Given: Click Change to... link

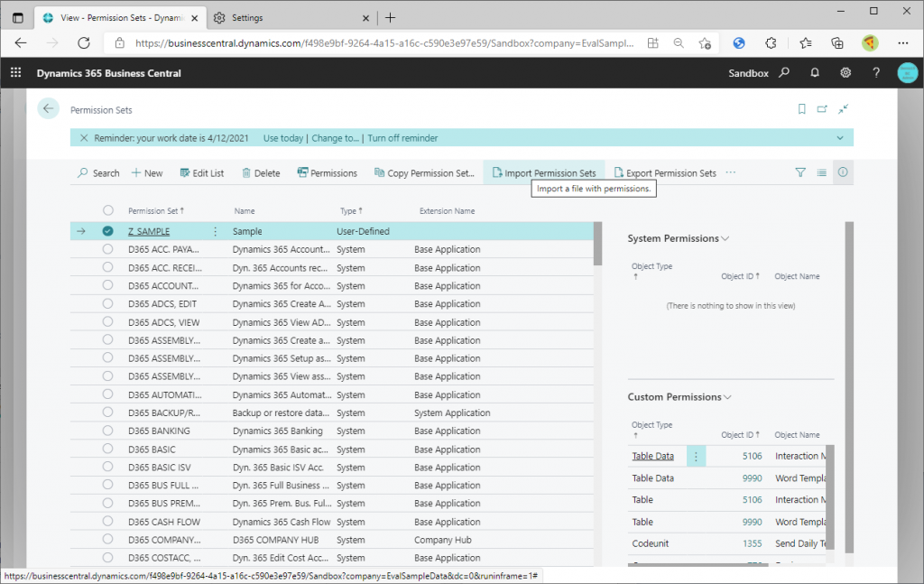Looking at the screenshot, I should [x=335, y=138].
